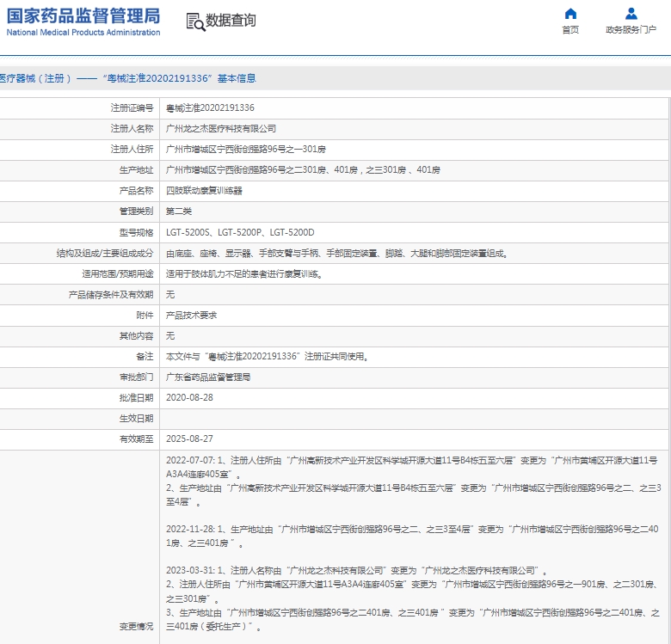Select 广州龙之杰医疗科技有限公司 registrant name value
This screenshot has height=644, width=671.
pos(221,129)
